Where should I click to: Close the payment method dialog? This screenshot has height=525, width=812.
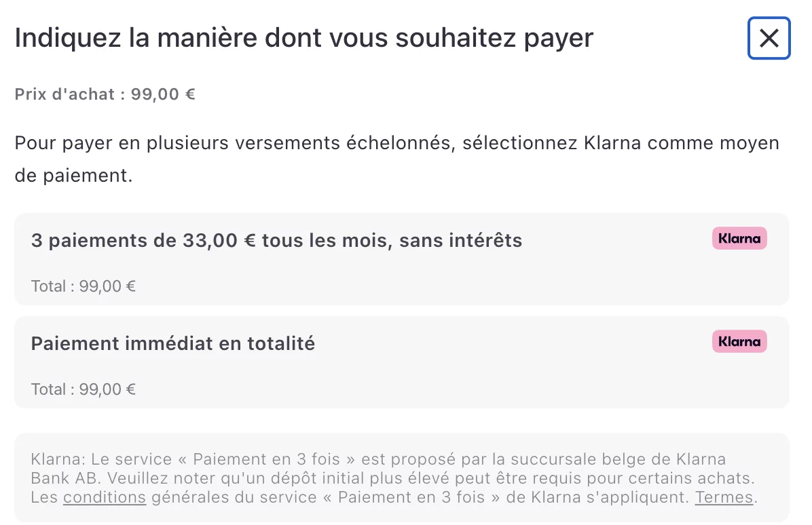(769, 38)
